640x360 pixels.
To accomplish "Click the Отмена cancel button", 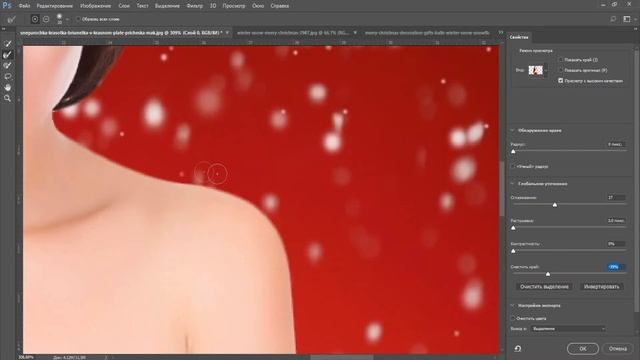I will click(x=618, y=349).
